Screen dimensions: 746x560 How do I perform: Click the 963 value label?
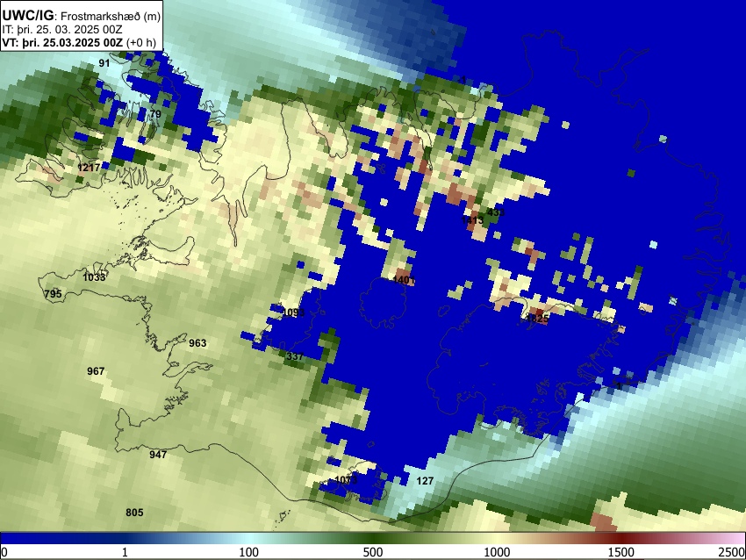pos(197,343)
